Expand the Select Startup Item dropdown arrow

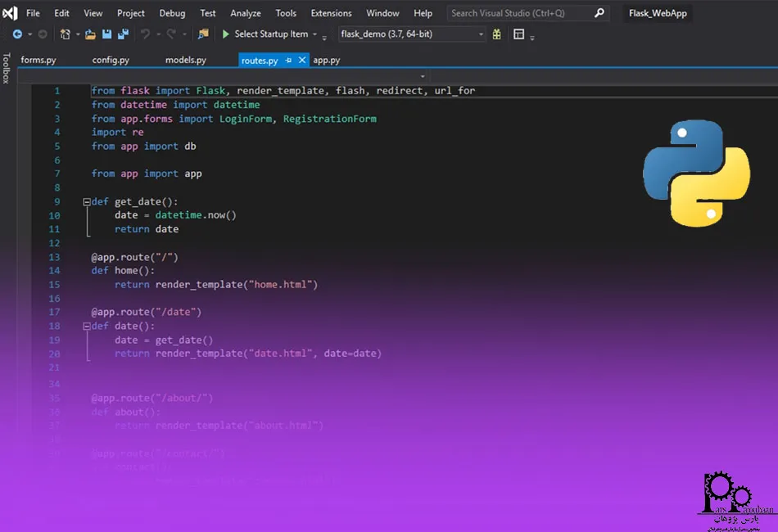[315, 34]
